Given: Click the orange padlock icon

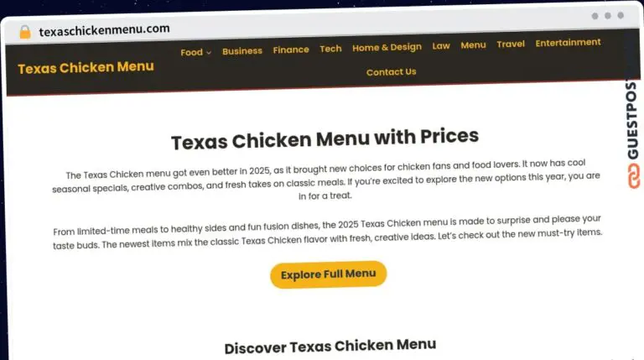Looking at the screenshot, I should [25, 32].
